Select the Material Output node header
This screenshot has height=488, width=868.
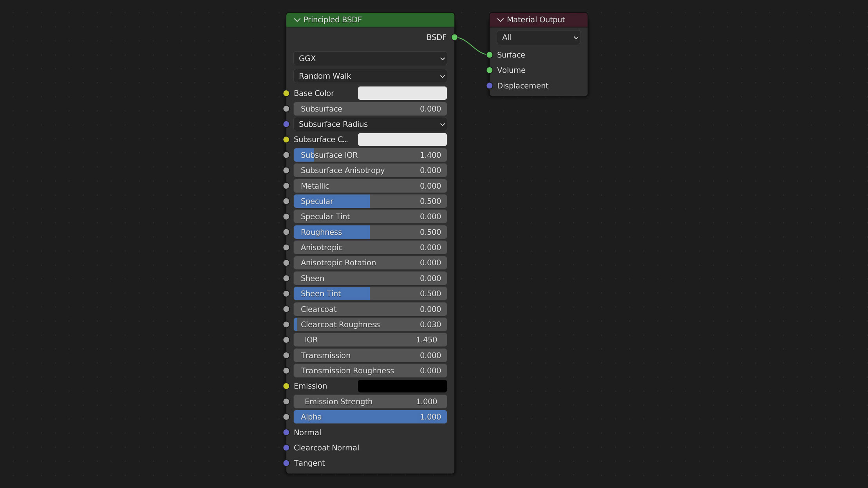click(x=538, y=20)
